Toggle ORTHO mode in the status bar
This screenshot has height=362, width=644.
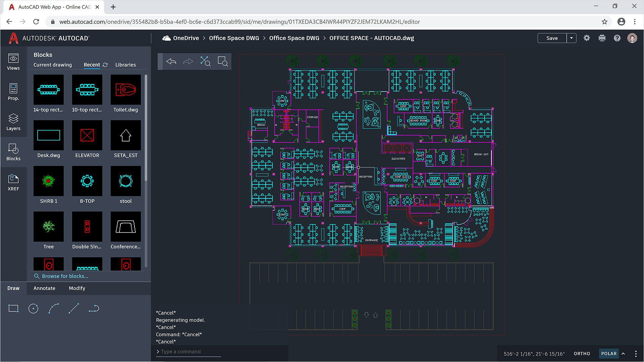click(582, 353)
